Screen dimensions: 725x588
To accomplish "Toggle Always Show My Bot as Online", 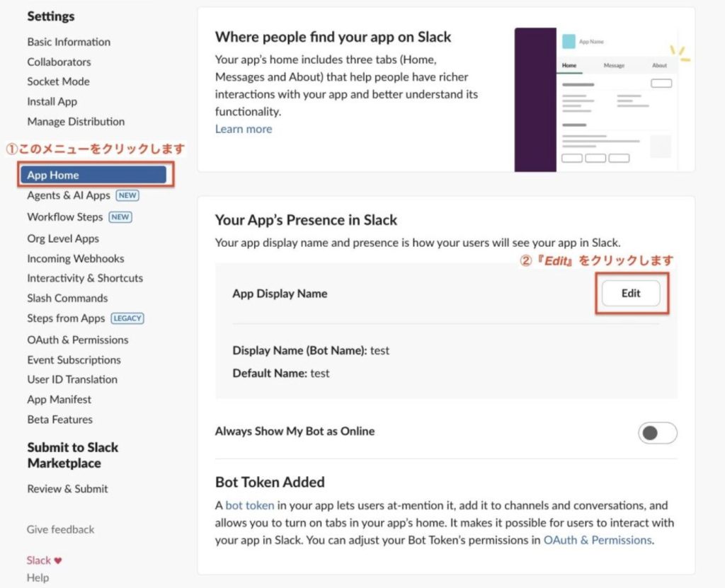I will [x=657, y=433].
